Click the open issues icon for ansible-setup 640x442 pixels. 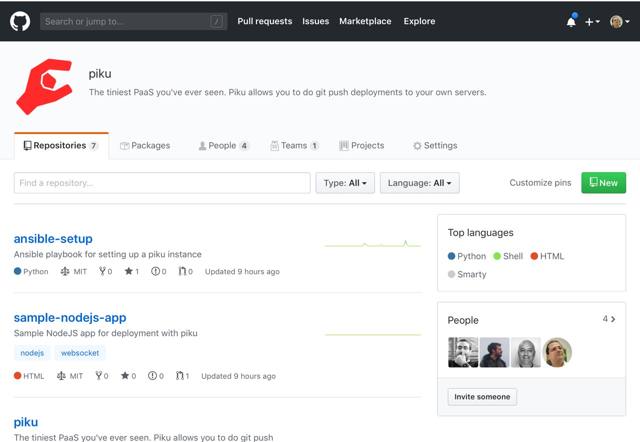[x=154, y=271]
